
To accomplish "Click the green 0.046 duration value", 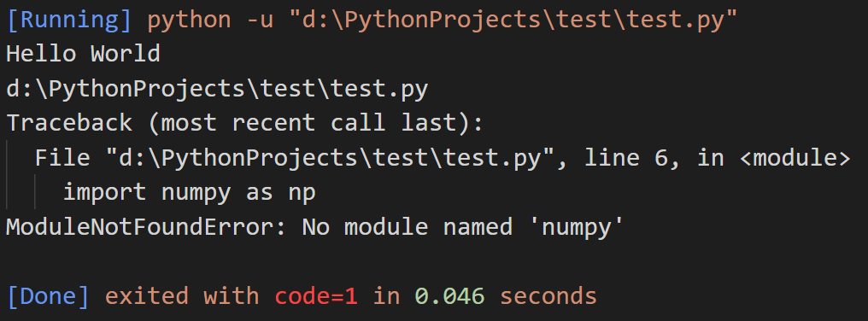I will 449,296.
